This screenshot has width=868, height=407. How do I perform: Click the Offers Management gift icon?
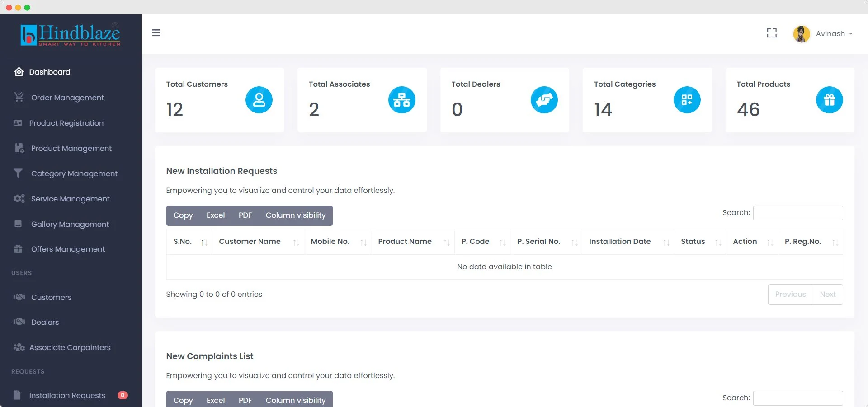(x=18, y=249)
